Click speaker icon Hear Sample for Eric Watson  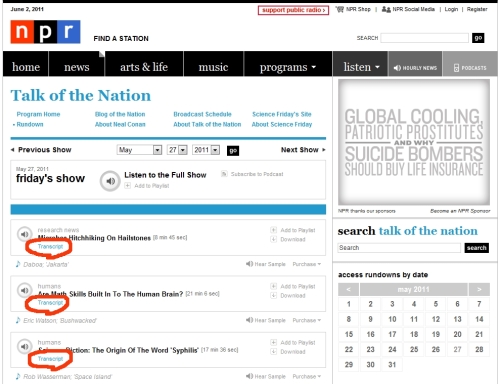tap(249, 320)
